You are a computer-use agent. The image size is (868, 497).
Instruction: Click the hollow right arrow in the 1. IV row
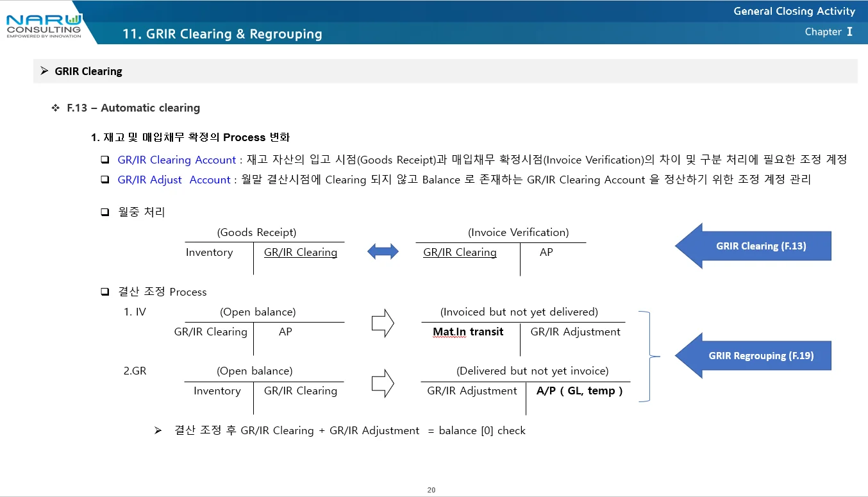(383, 324)
